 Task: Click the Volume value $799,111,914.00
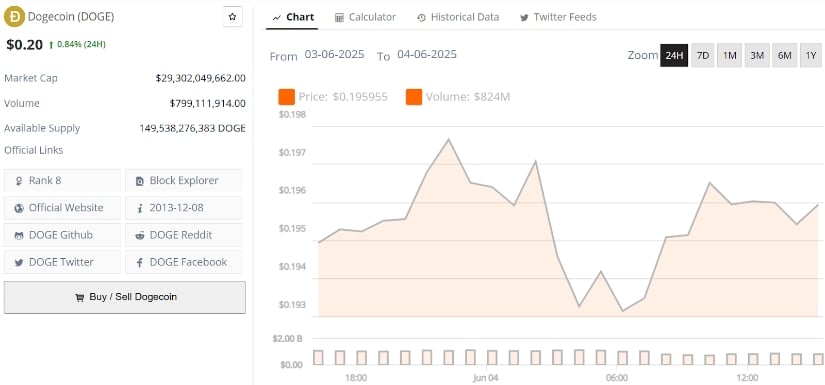[x=207, y=104]
